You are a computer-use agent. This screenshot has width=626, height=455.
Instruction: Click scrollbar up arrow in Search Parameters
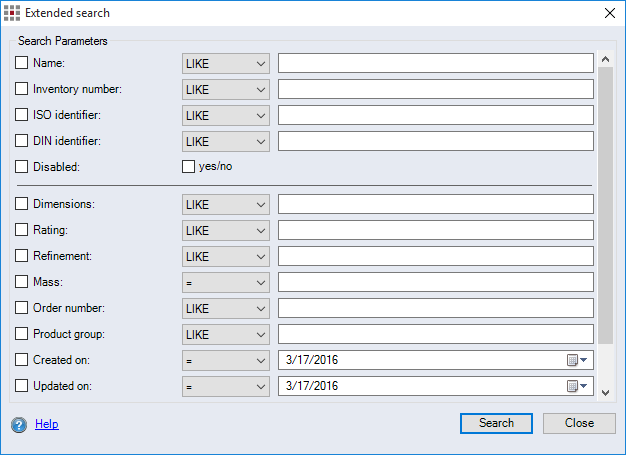pyautogui.click(x=605, y=60)
